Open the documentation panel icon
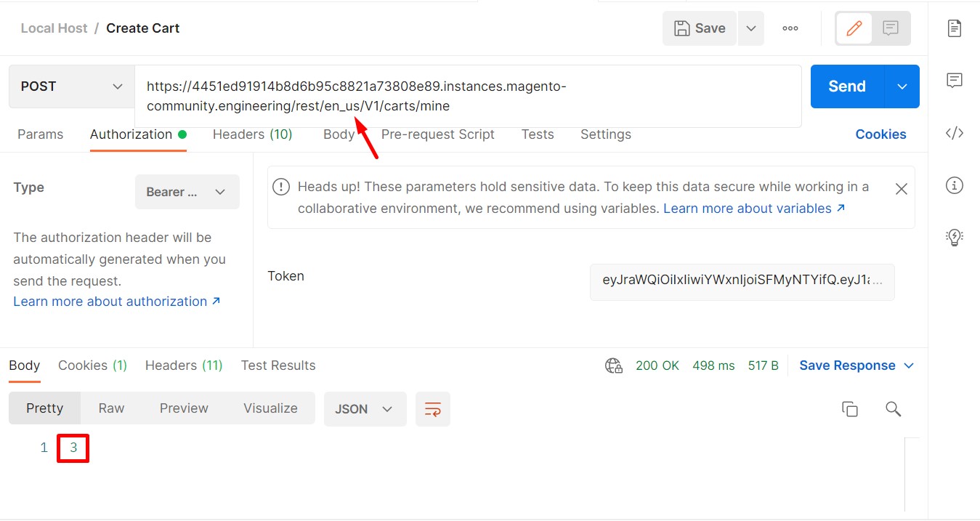This screenshot has width=980, height=521. (x=953, y=28)
